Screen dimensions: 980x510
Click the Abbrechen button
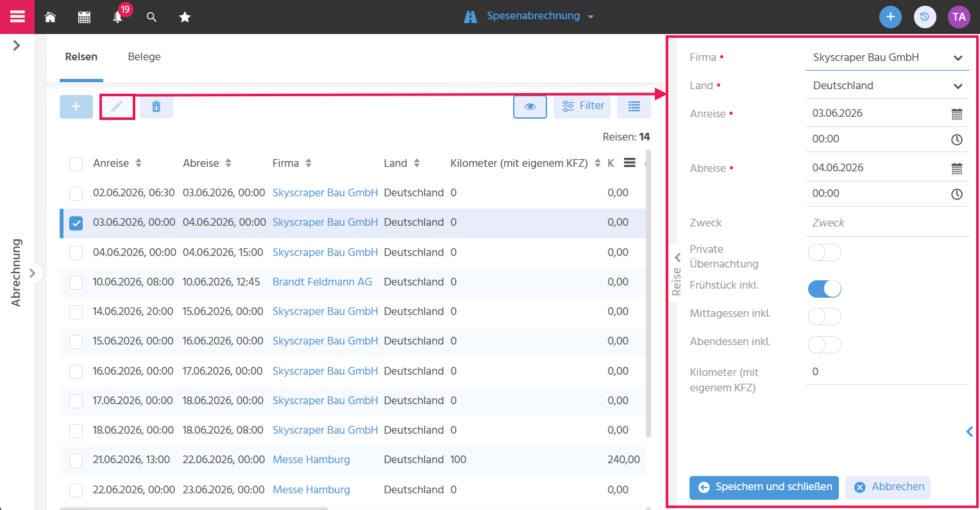888,488
